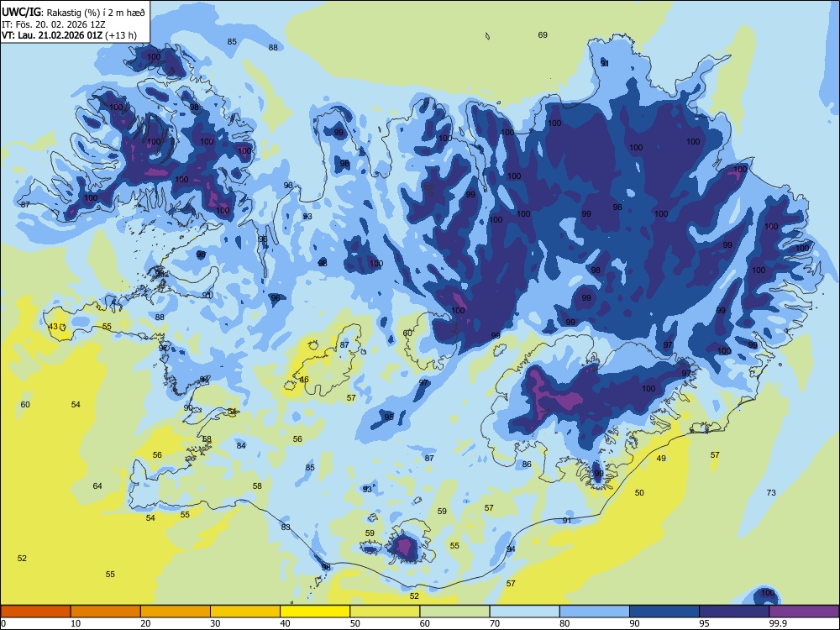The image size is (840, 630).
Task: Pick the amber 20–30 legend swatch
Action: click(176, 612)
